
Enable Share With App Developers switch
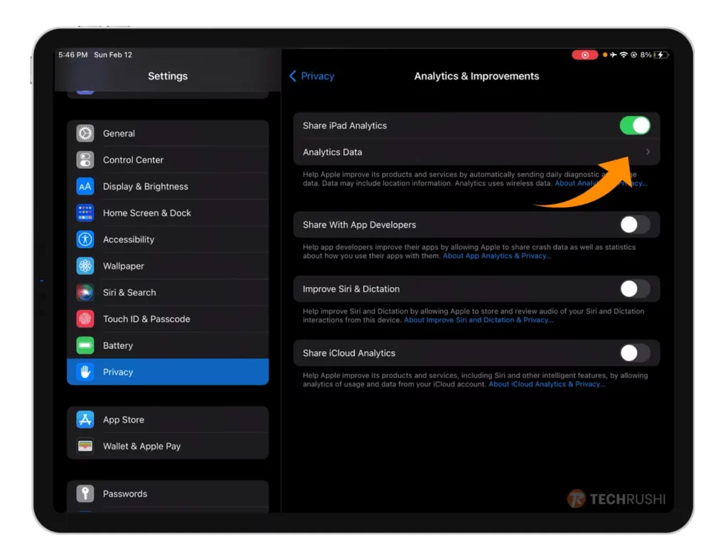tap(635, 225)
